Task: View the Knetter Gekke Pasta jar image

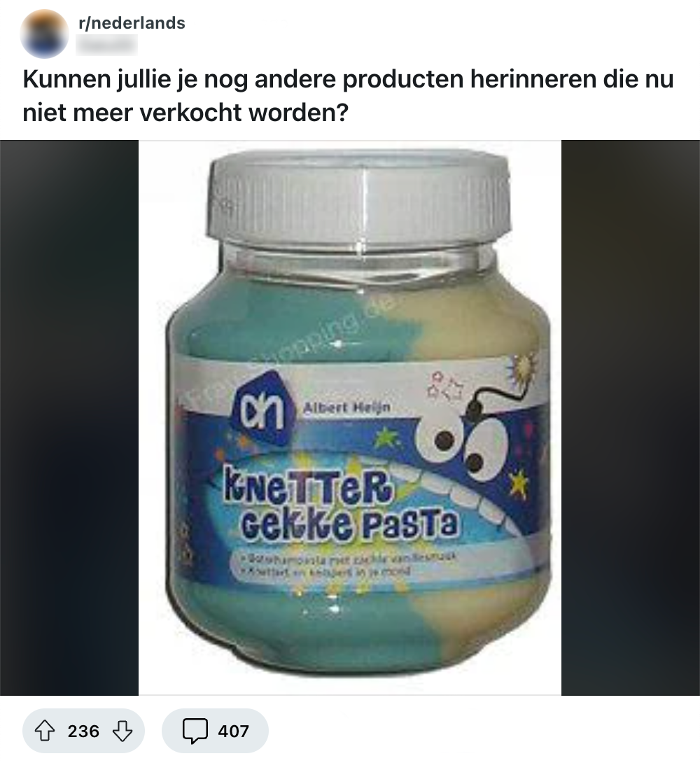Action: point(350,417)
